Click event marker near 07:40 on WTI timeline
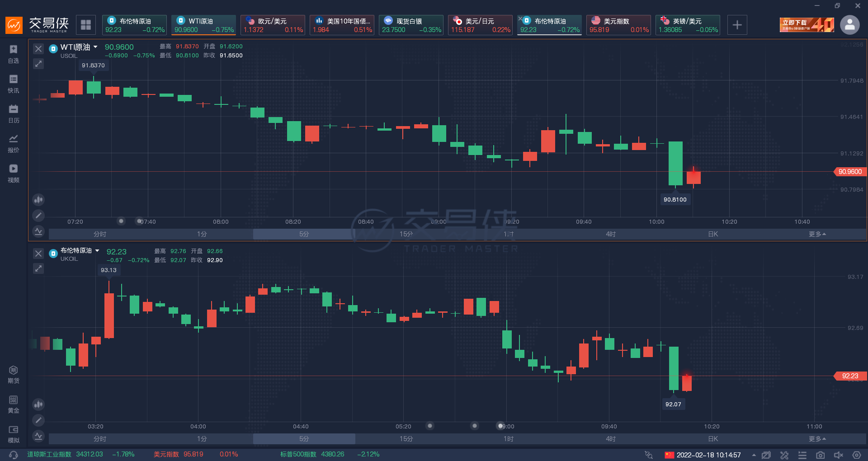This screenshot has width=868, height=461. click(x=139, y=221)
